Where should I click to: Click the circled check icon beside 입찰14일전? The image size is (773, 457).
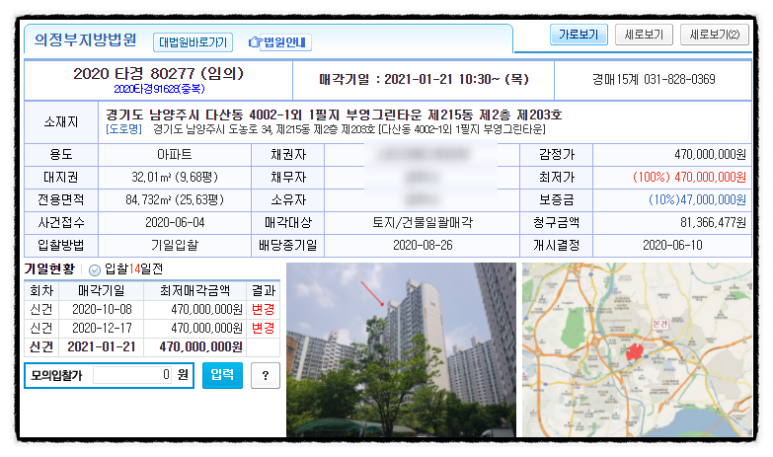[x=95, y=270]
